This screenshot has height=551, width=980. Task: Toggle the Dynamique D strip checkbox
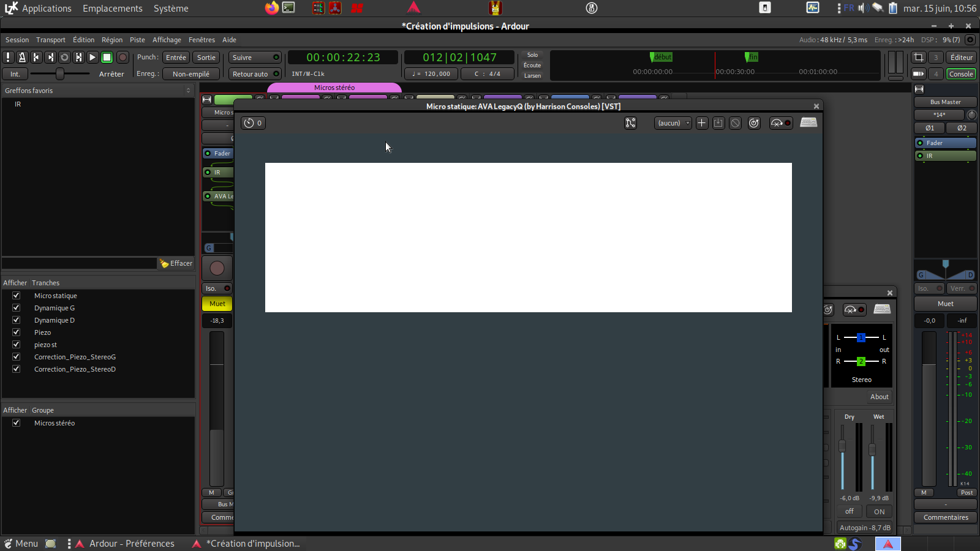pos(17,320)
